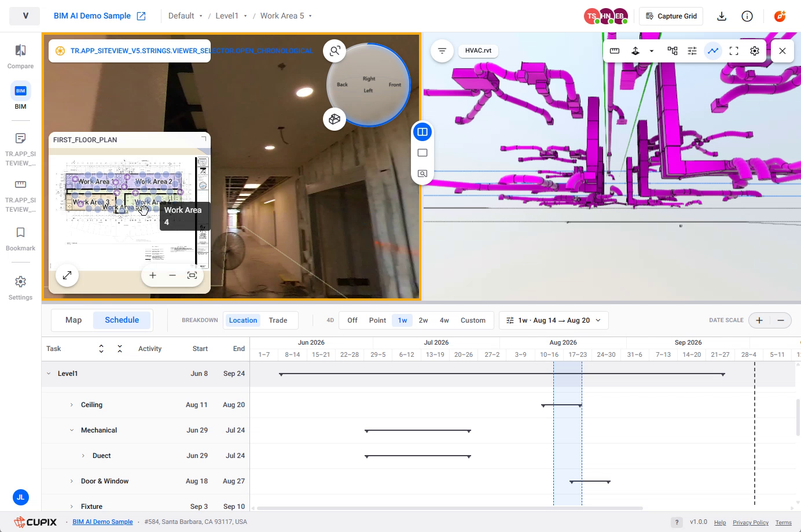This screenshot has height=532, width=801.
Task: Switch to side-by-side split view
Action: coord(422,132)
